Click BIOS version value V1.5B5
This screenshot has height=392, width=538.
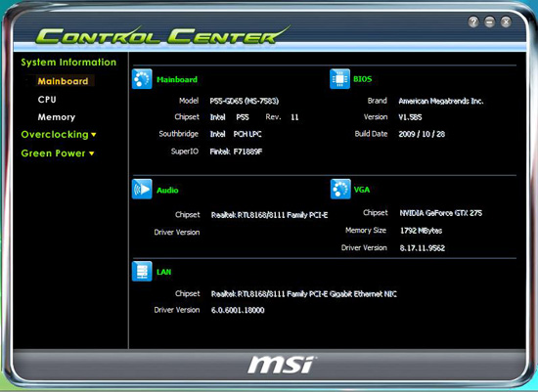coord(410,117)
